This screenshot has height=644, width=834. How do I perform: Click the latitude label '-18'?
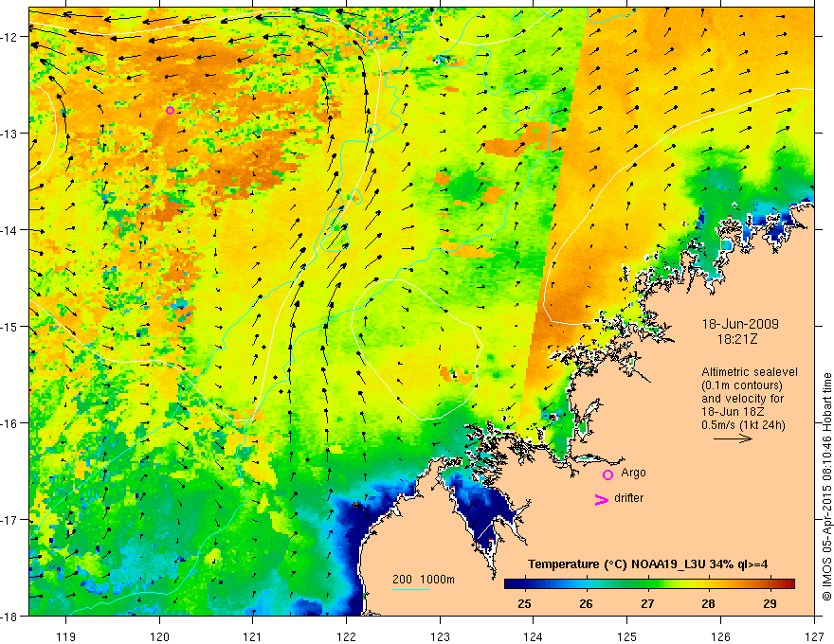(10, 617)
